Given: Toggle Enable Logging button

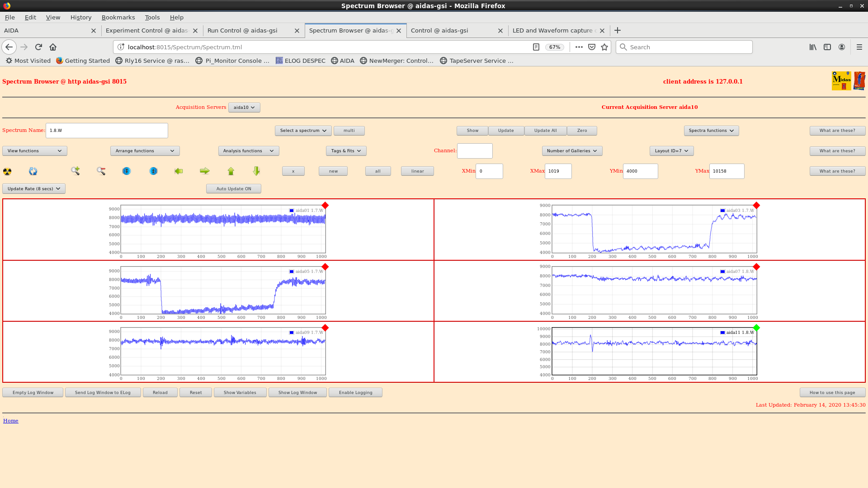Looking at the screenshot, I should [355, 393].
